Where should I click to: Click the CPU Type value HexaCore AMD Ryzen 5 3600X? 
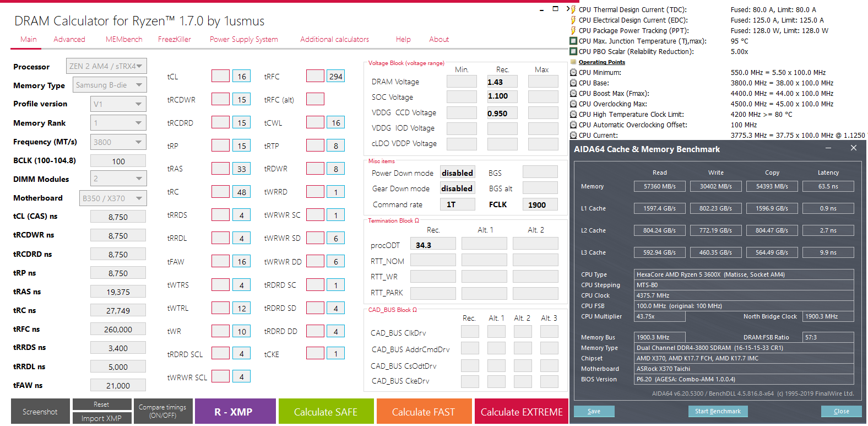744,274
